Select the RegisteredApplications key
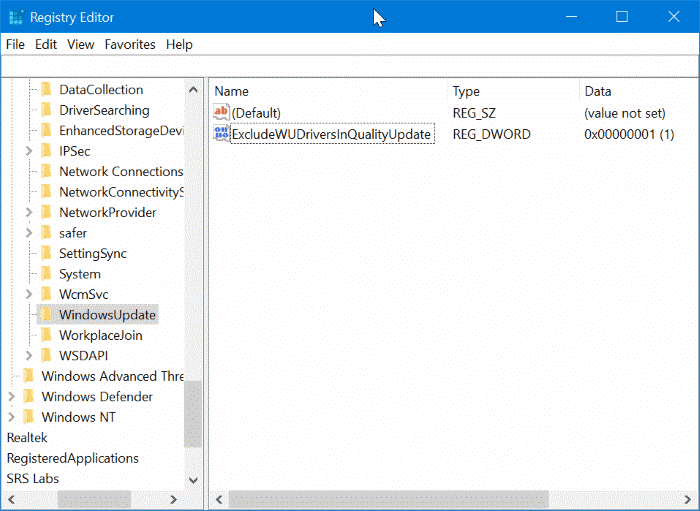This screenshot has width=700, height=511. click(x=72, y=459)
